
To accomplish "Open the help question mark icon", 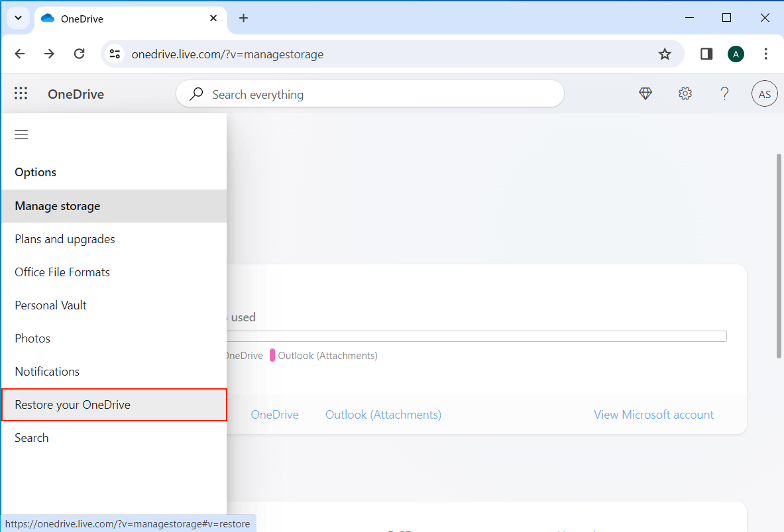I will pos(724,93).
